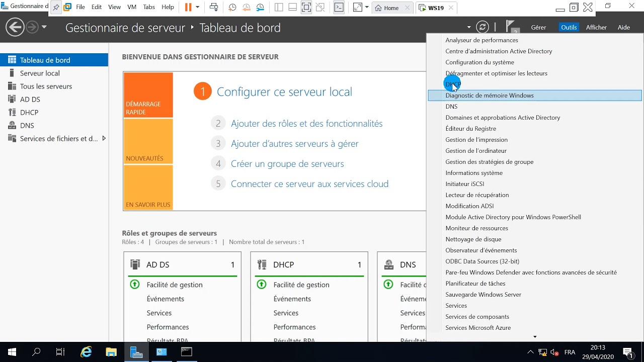The width and height of the screenshot is (644, 362).
Task: Click the revert snapshot icon
Action: click(x=246, y=8)
